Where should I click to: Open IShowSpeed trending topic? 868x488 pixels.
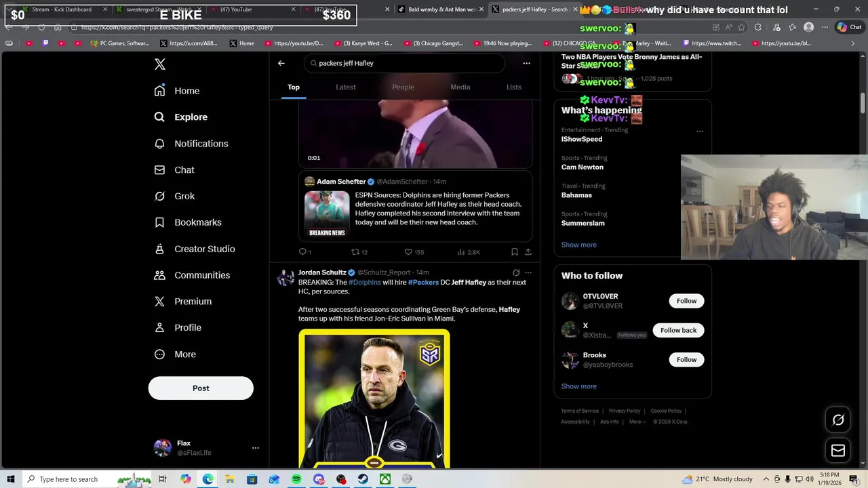tap(581, 139)
